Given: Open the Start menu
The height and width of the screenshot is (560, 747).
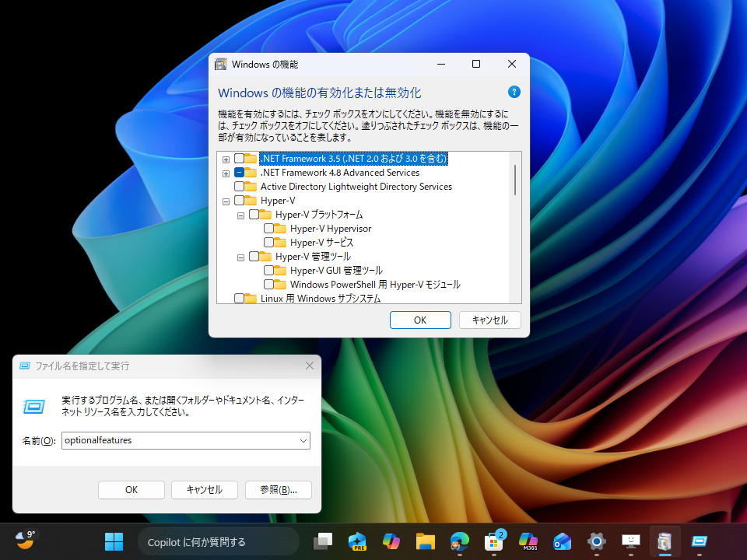Looking at the screenshot, I should [114, 541].
